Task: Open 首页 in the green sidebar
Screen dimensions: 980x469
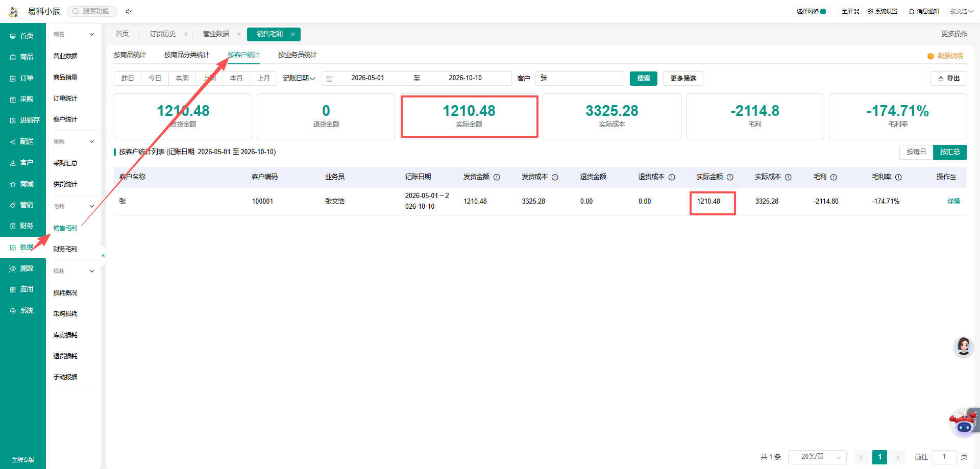Action: (x=22, y=36)
